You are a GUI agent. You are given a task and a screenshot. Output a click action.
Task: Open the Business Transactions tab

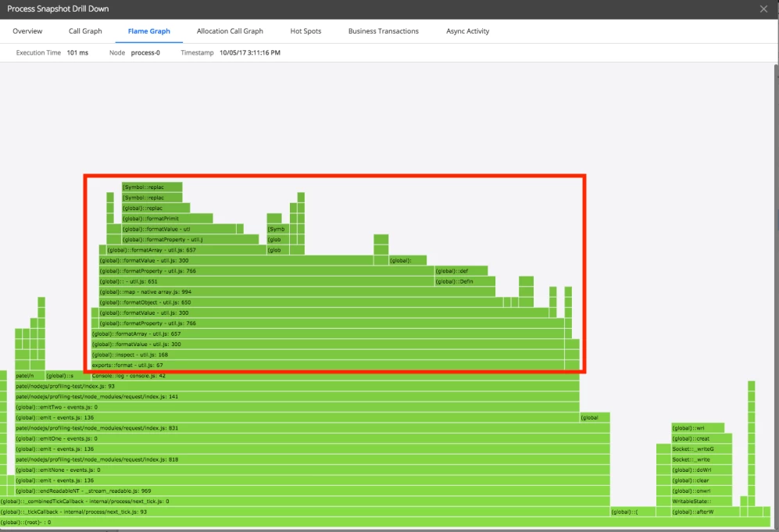pyautogui.click(x=383, y=31)
